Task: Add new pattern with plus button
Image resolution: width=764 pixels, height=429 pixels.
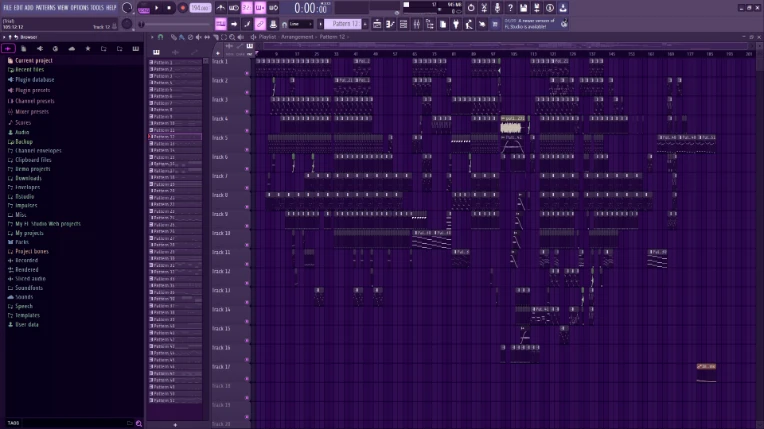Action: pyautogui.click(x=365, y=24)
